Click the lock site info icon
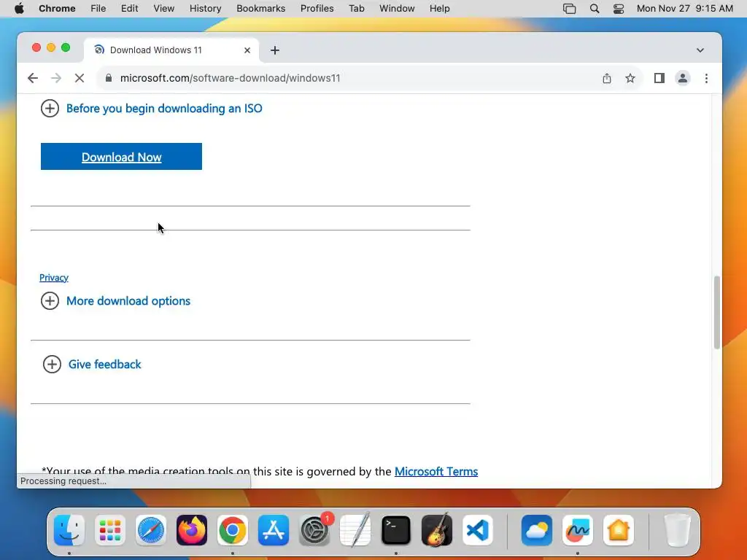This screenshot has width=747, height=560. point(109,78)
